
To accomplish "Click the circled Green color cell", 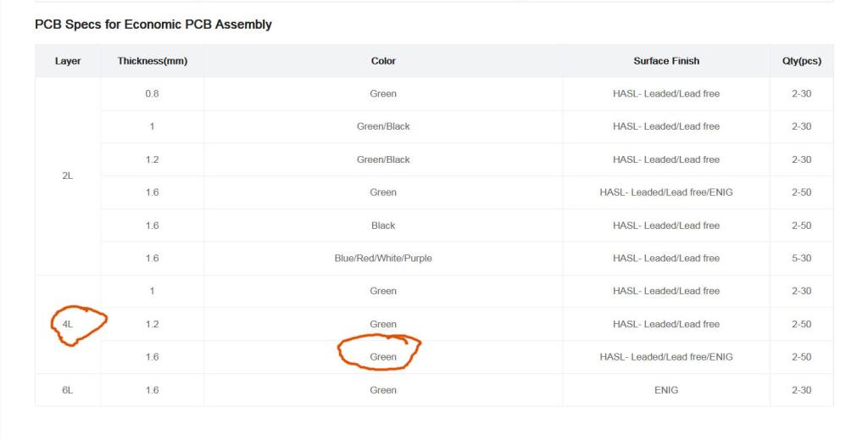I will [383, 357].
